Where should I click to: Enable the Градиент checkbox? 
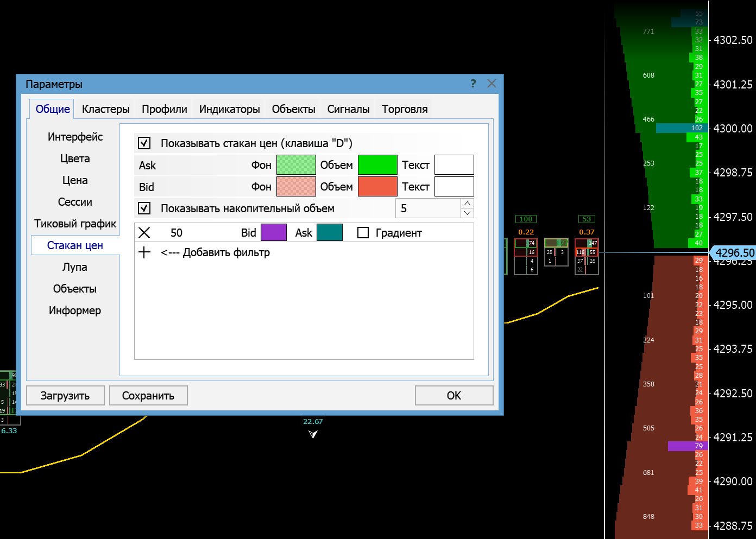(363, 233)
